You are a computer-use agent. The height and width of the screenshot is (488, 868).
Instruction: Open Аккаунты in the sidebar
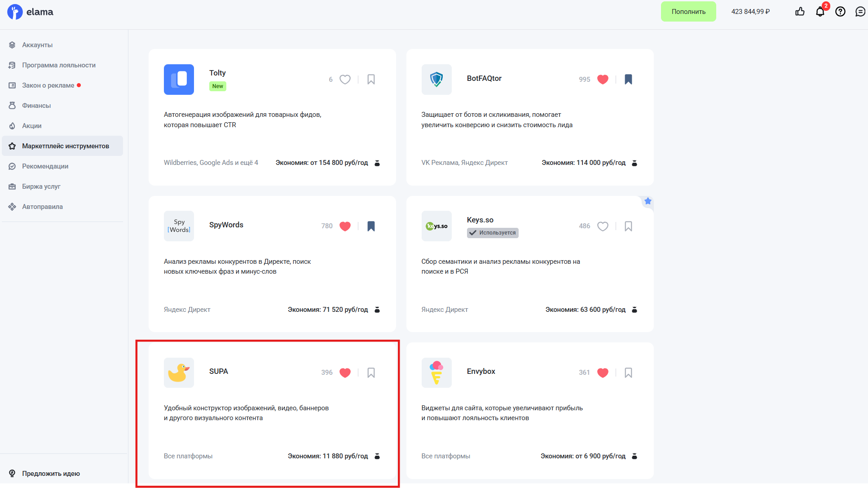pos(37,45)
